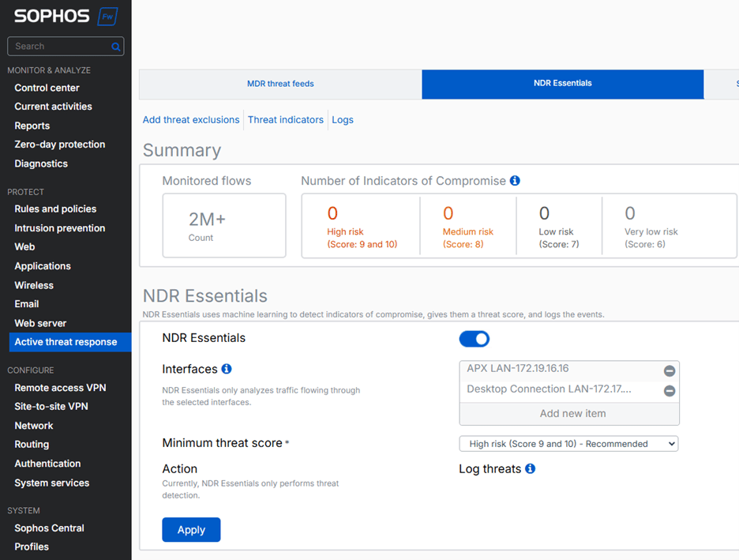Click info icon beside Number of Indicators of Compromise
Viewport: 739px width, 560px height.
coord(515,180)
